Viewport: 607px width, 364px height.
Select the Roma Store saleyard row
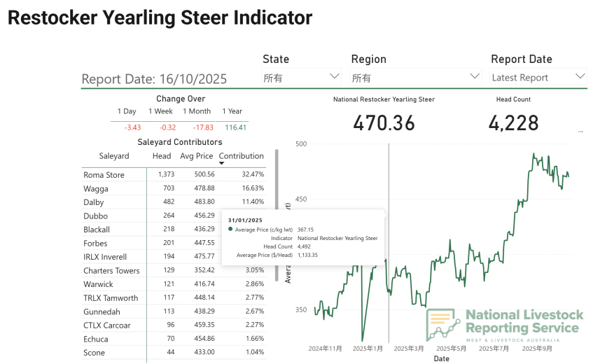click(104, 175)
